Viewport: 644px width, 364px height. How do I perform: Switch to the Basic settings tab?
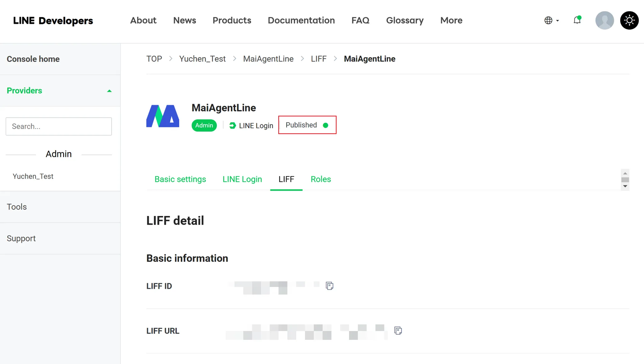click(180, 179)
